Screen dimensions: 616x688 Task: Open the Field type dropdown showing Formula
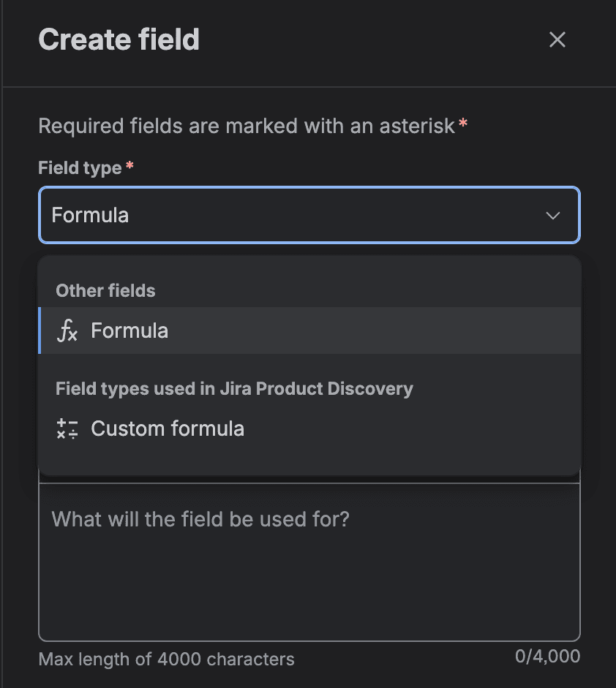point(309,215)
